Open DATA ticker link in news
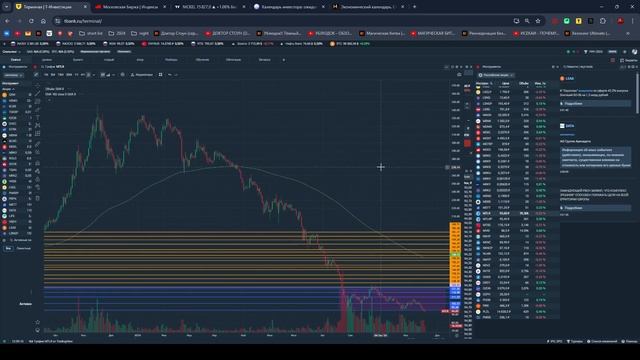Screen dimensions: 640x360 (569, 126)
